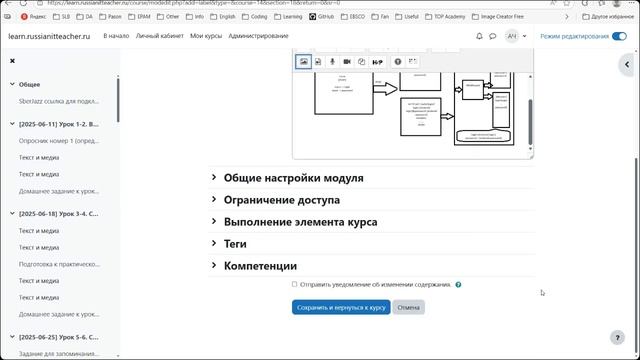Click the Яндекс bookmark
Viewport: 640px width, 360px height.
(33, 17)
